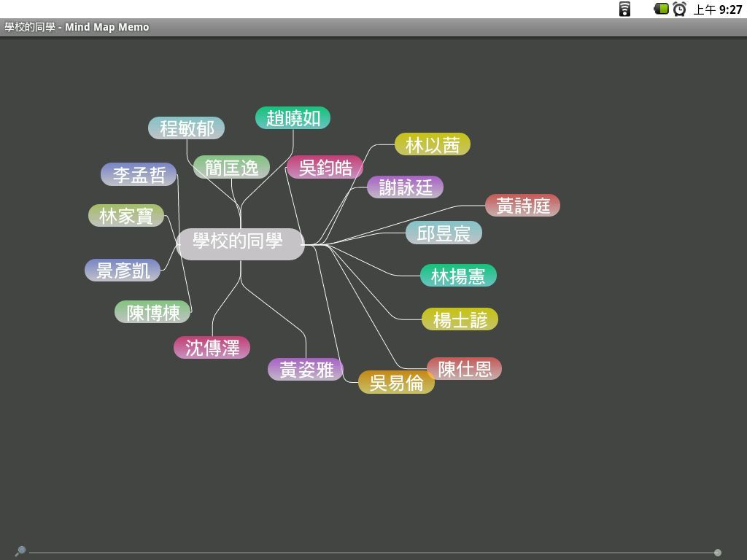Select the 李孟哲 node

139,175
